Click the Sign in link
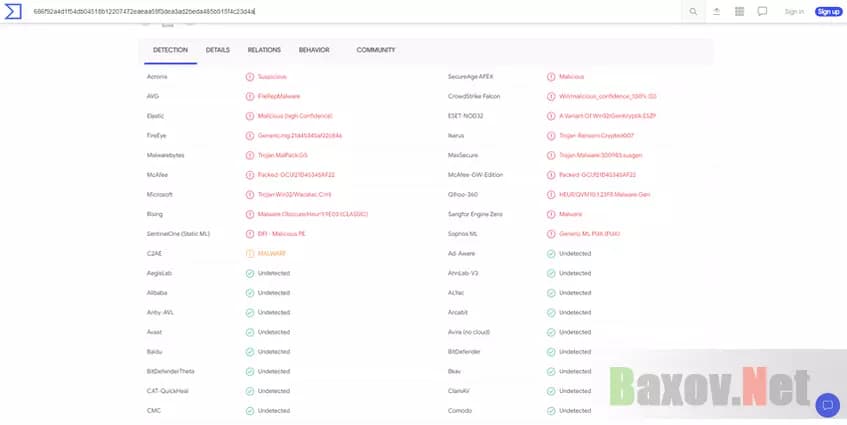847x425 pixels. pos(794,12)
